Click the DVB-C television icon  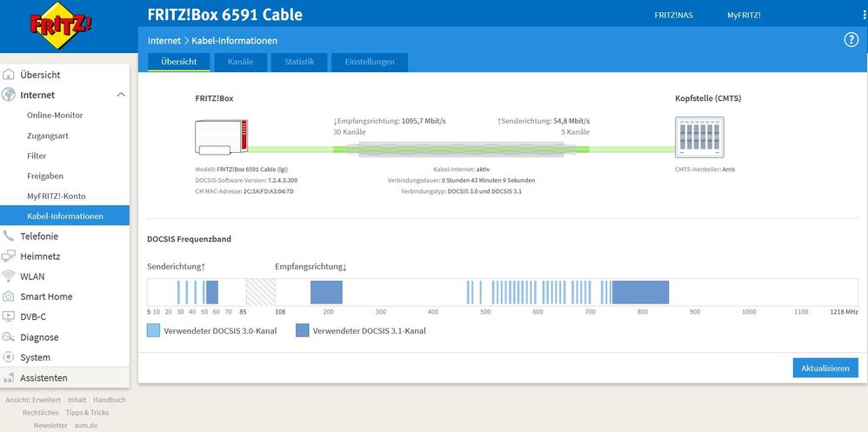[9, 316]
